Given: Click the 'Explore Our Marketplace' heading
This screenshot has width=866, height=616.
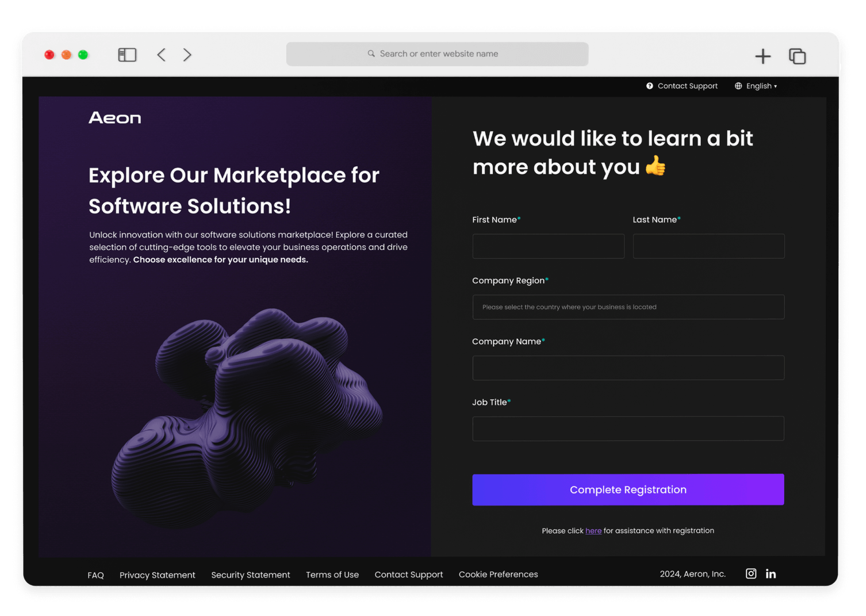Looking at the screenshot, I should point(234,190).
